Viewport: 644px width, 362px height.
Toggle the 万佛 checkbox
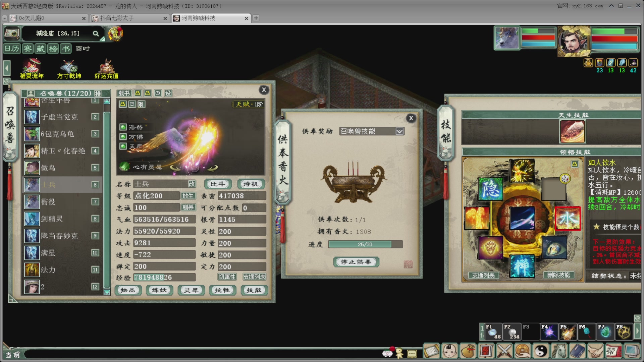[x=123, y=137]
